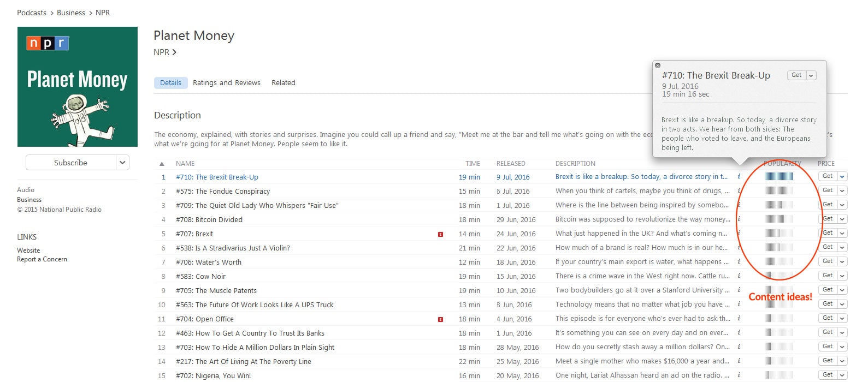Select episode #707: Brexit
The height and width of the screenshot is (382, 868).
(194, 234)
